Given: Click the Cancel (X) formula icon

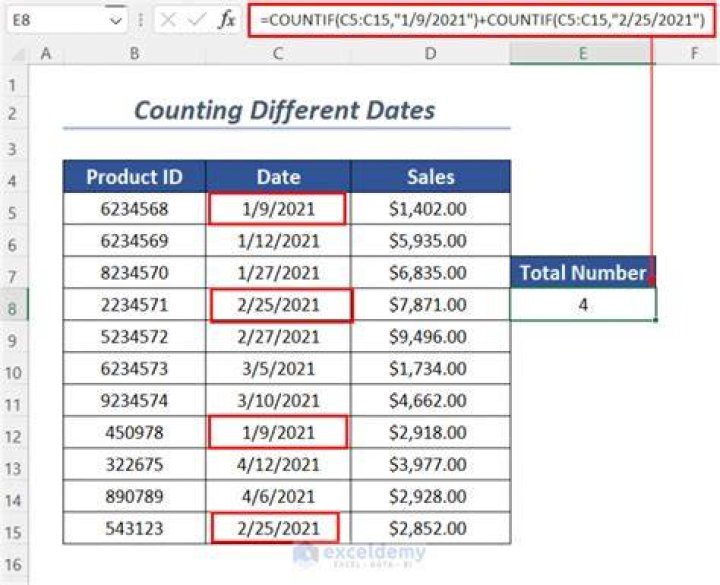Looking at the screenshot, I should (x=169, y=20).
